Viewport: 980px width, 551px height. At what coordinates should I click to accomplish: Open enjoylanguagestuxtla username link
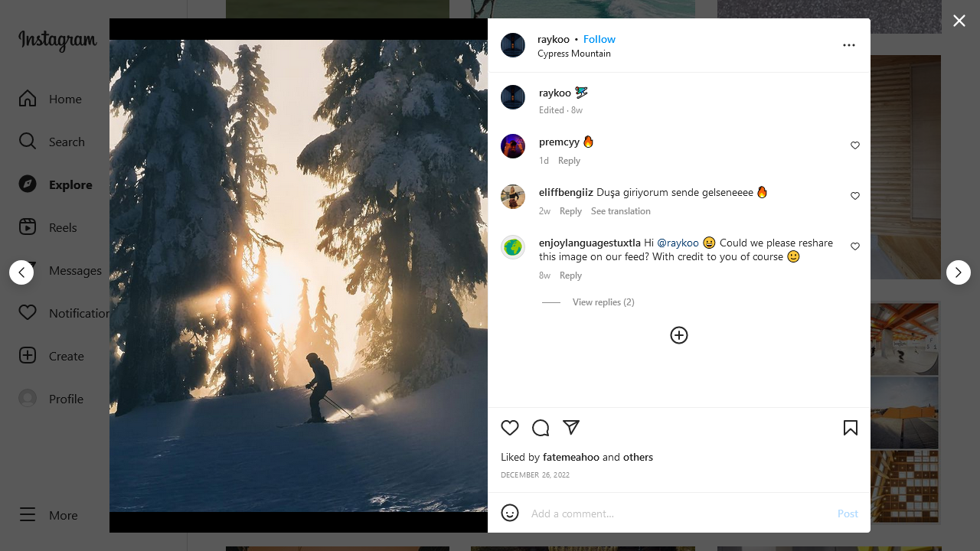pos(590,243)
